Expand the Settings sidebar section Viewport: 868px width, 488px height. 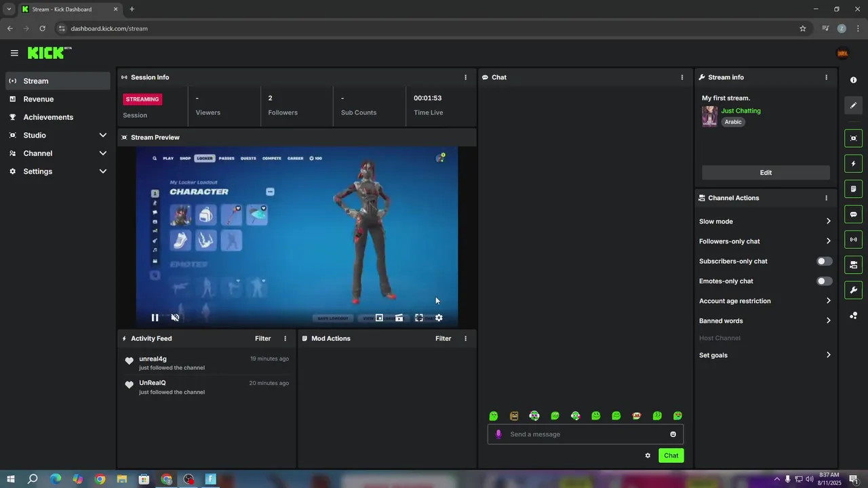coord(58,171)
